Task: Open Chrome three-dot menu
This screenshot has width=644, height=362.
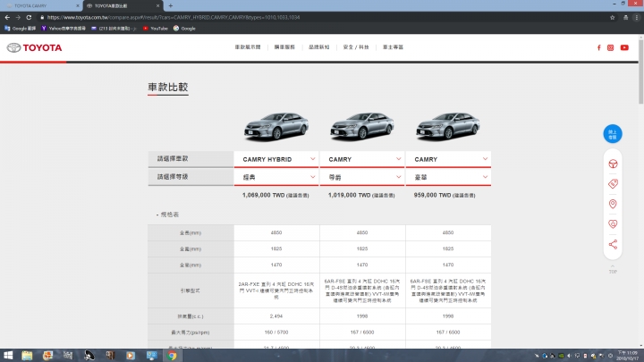Action: tap(637, 17)
